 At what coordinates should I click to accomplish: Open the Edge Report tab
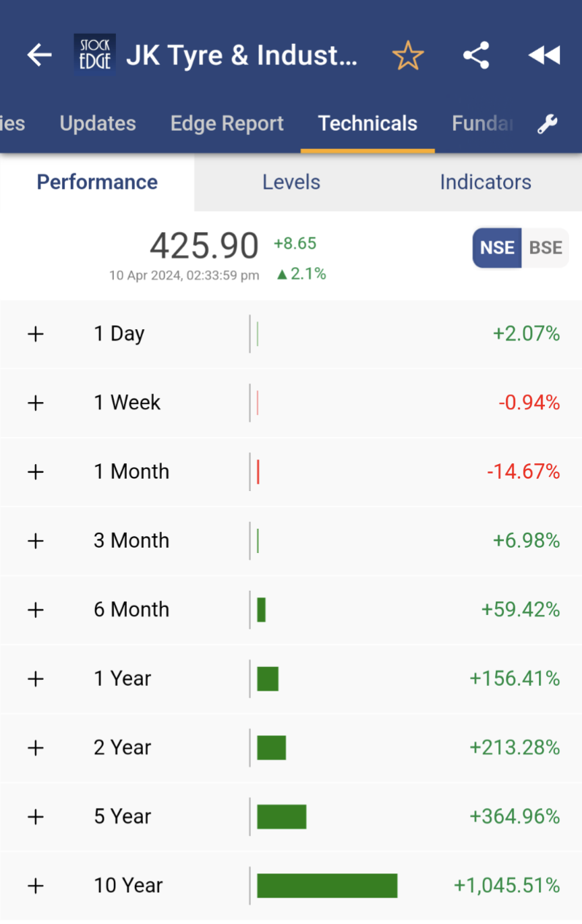pyautogui.click(x=227, y=124)
